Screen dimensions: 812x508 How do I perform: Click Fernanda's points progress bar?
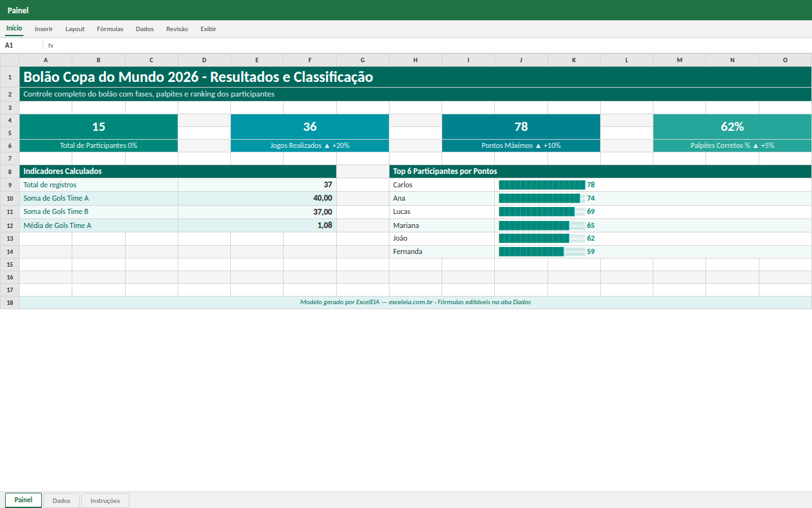click(542, 251)
